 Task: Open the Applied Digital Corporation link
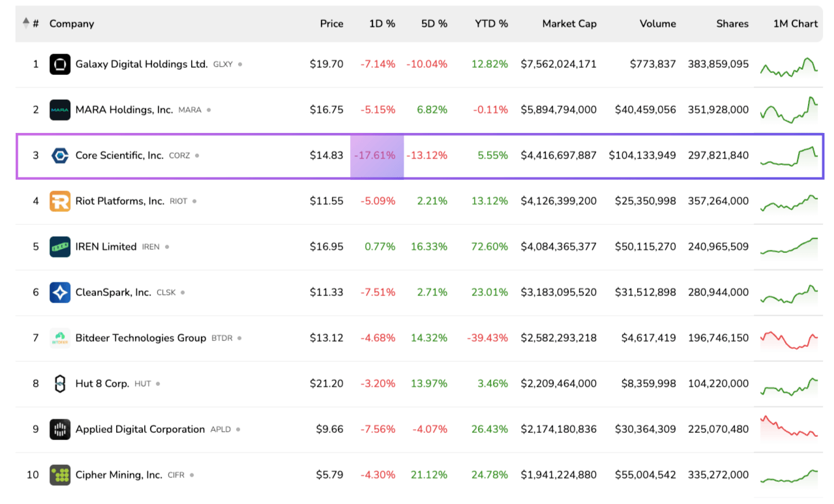[x=140, y=430]
